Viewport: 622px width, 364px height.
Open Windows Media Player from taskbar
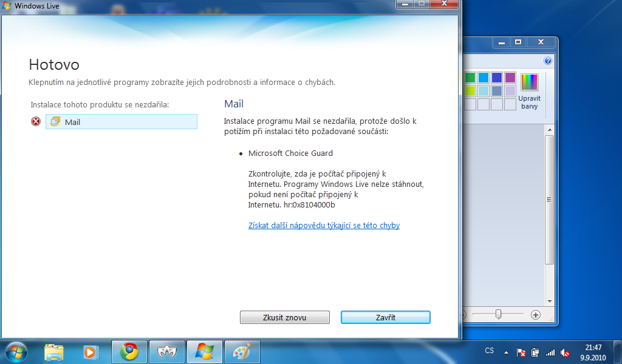[x=91, y=352]
